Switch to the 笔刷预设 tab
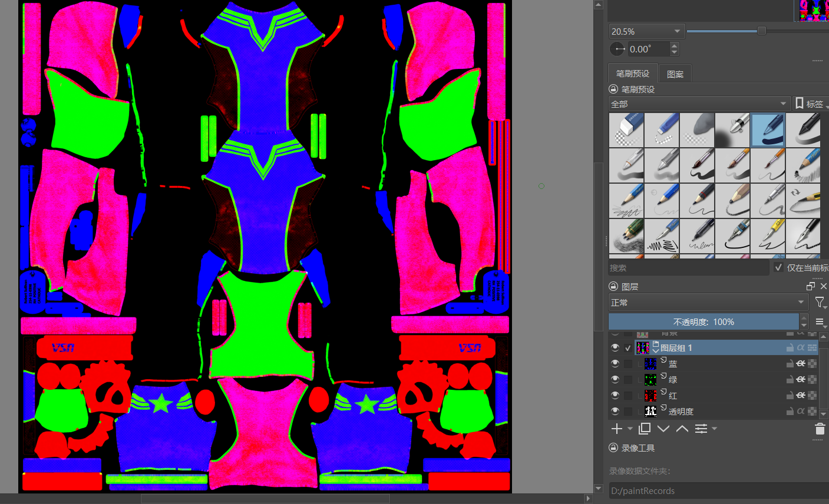The image size is (829, 504). (x=633, y=74)
